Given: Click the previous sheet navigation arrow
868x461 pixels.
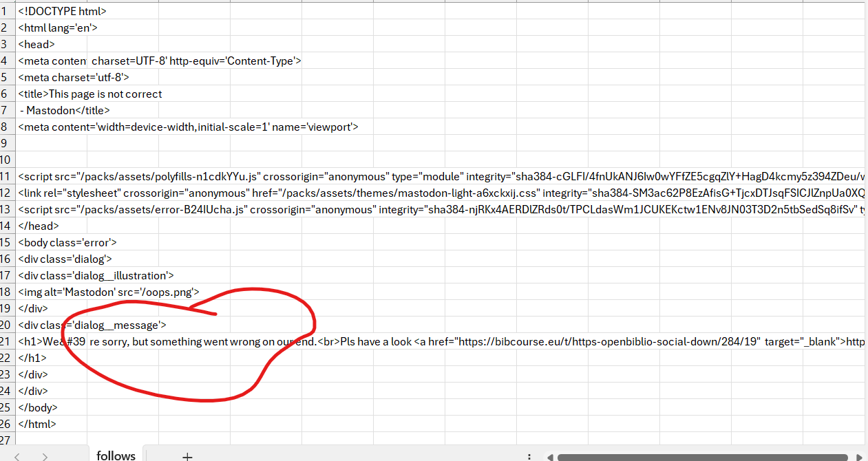Looking at the screenshot, I should click(17, 456).
